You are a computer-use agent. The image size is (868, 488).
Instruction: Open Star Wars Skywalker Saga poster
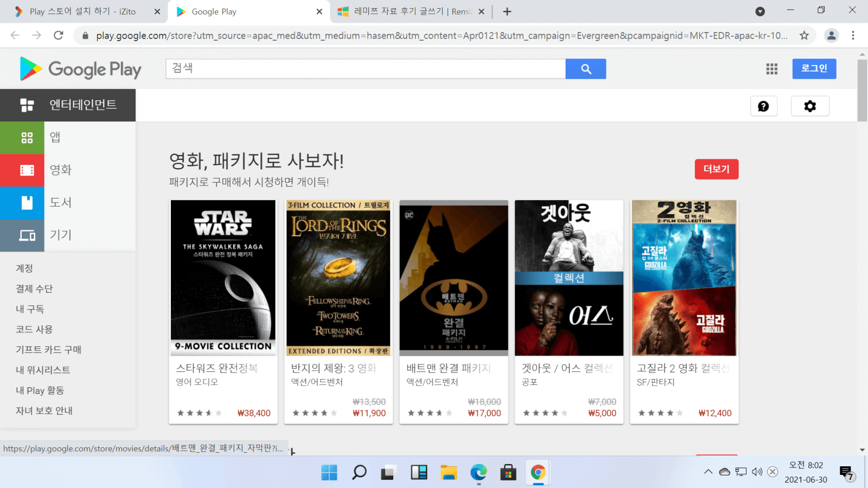tap(223, 278)
